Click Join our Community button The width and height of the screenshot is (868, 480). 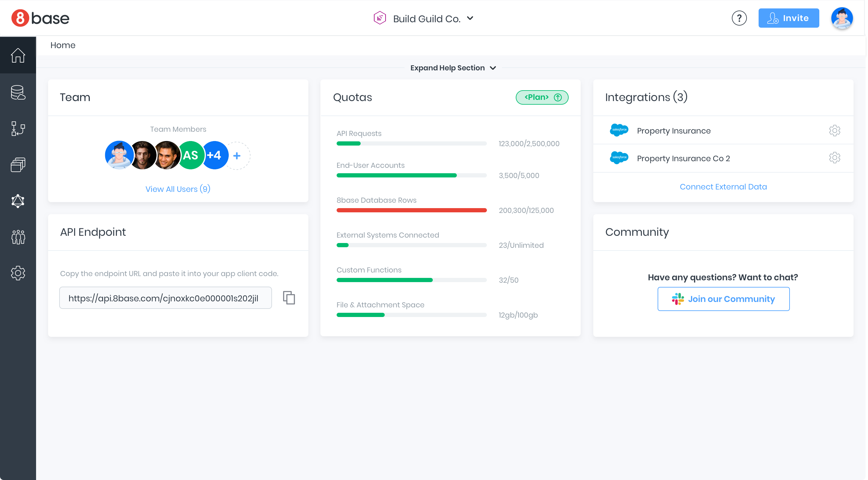click(x=723, y=299)
